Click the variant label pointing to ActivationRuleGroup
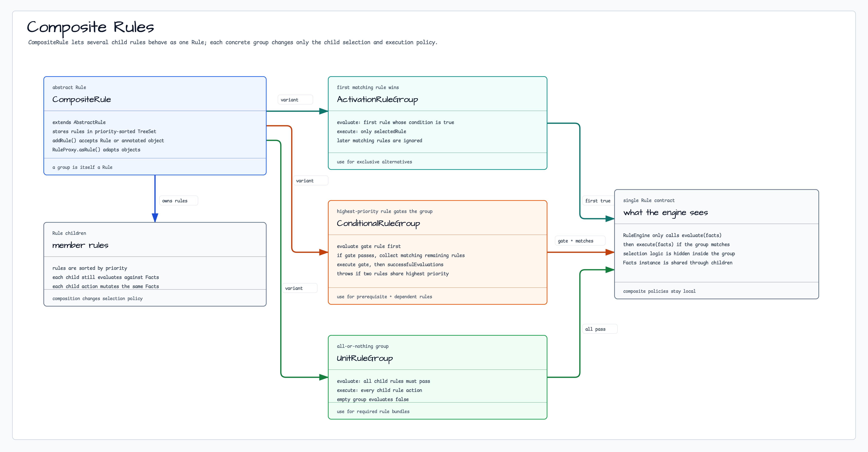 click(x=296, y=100)
